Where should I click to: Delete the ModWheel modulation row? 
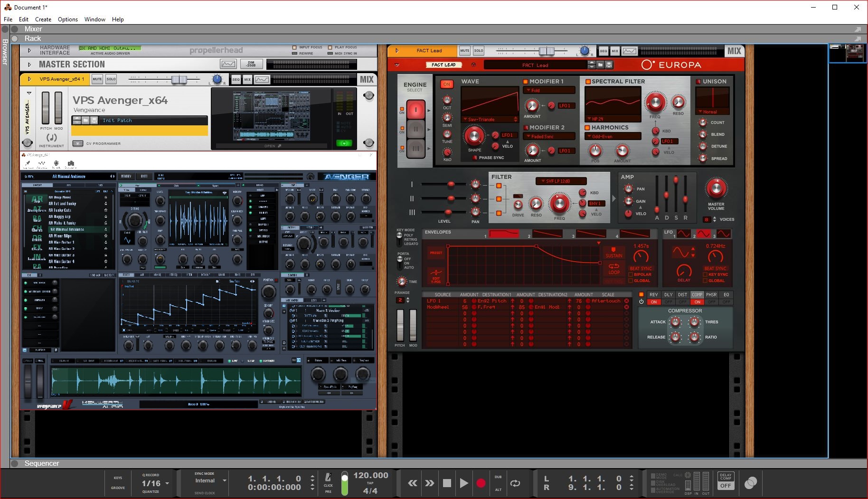(626, 307)
